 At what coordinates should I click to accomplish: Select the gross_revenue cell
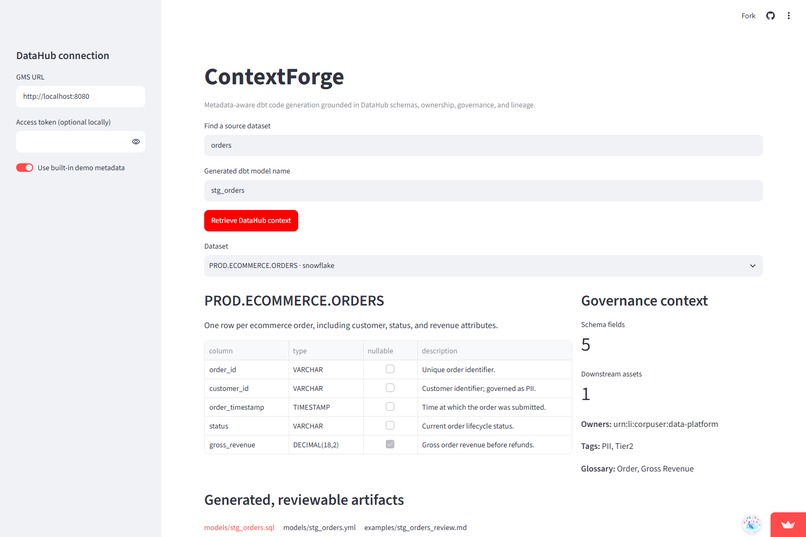point(247,445)
